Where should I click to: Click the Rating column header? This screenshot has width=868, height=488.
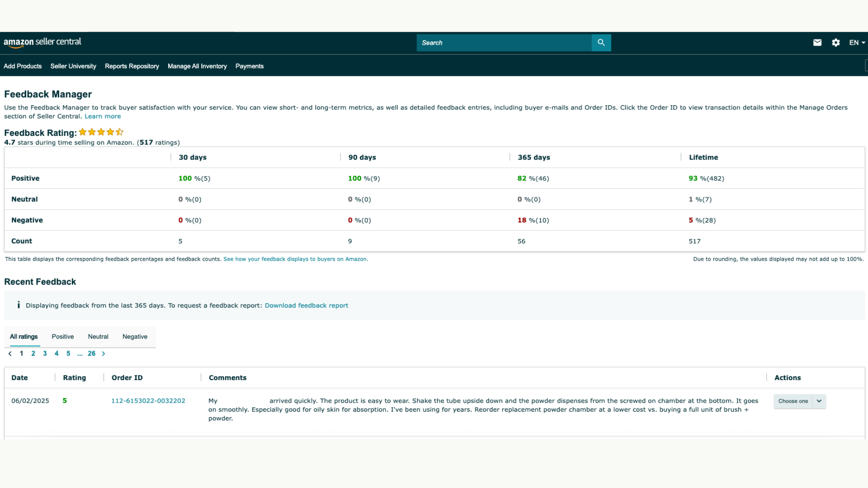coord(75,378)
